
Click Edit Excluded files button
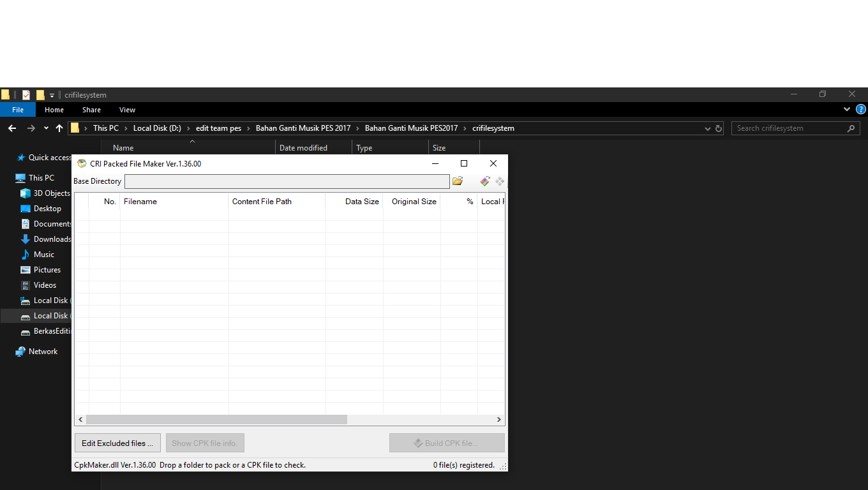[x=117, y=443]
